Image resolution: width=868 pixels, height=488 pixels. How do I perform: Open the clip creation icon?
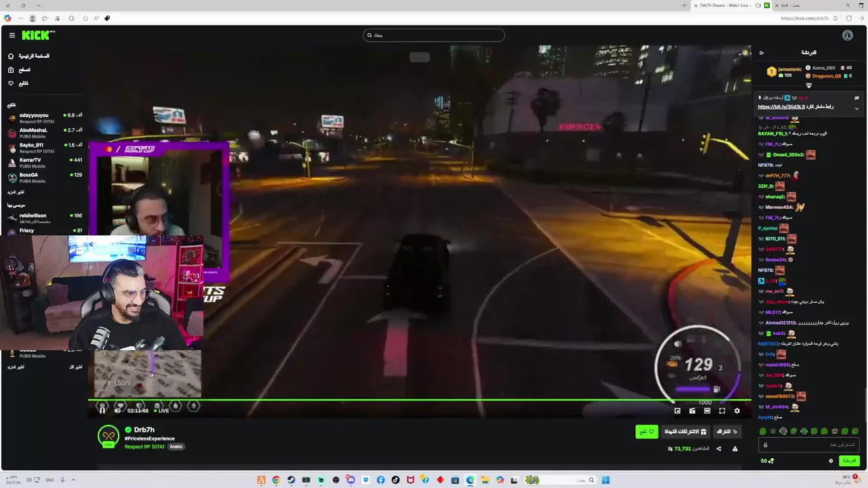tap(692, 411)
